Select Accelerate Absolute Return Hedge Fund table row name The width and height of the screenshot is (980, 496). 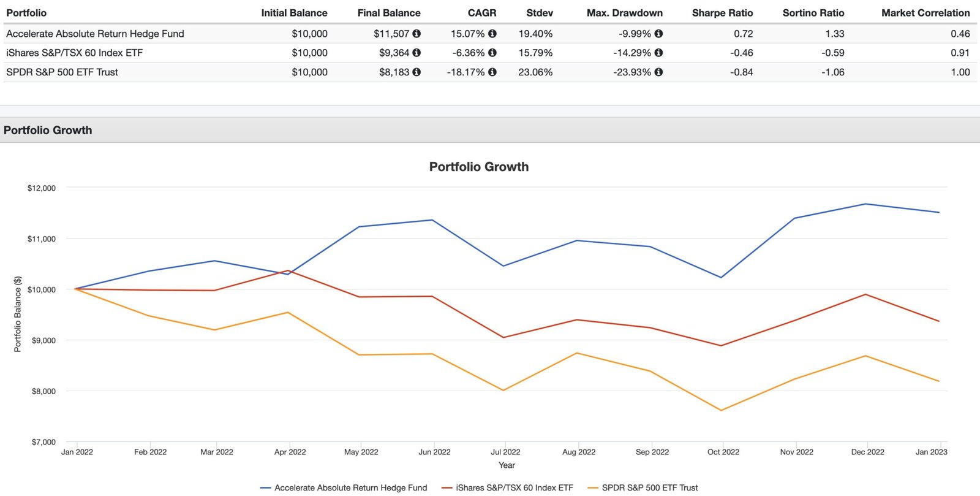pos(95,34)
